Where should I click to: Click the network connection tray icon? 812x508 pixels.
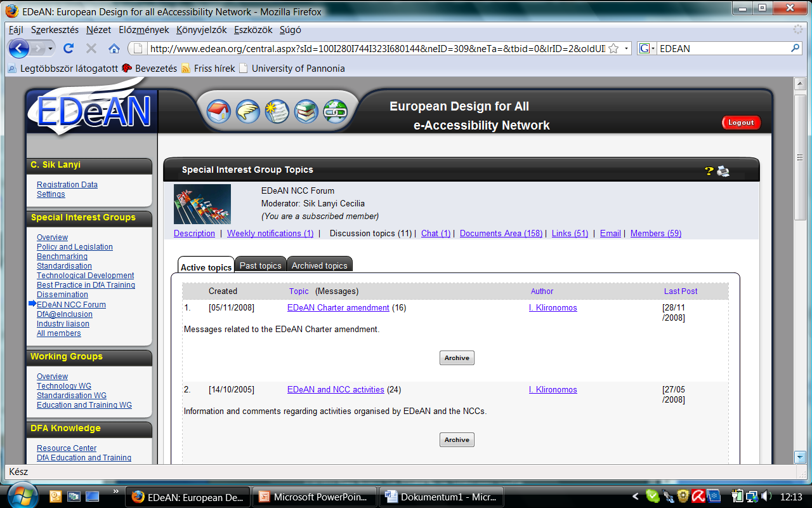pyautogui.click(x=752, y=497)
